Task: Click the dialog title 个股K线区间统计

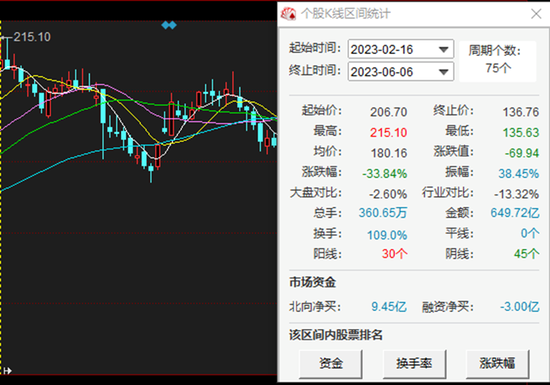Action: (x=346, y=14)
